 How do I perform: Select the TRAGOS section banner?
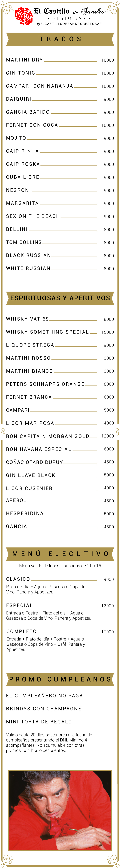60,39
